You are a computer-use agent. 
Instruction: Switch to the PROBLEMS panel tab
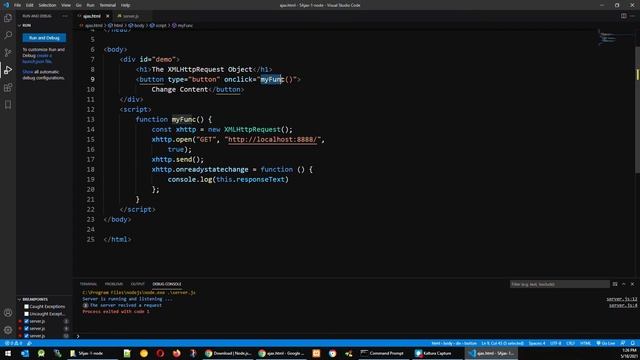(x=113, y=284)
